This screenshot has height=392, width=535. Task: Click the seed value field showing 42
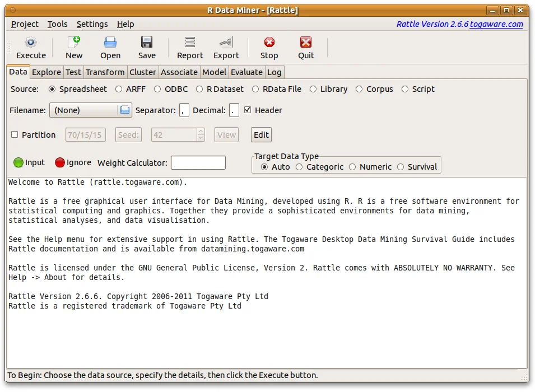[174, 135]
